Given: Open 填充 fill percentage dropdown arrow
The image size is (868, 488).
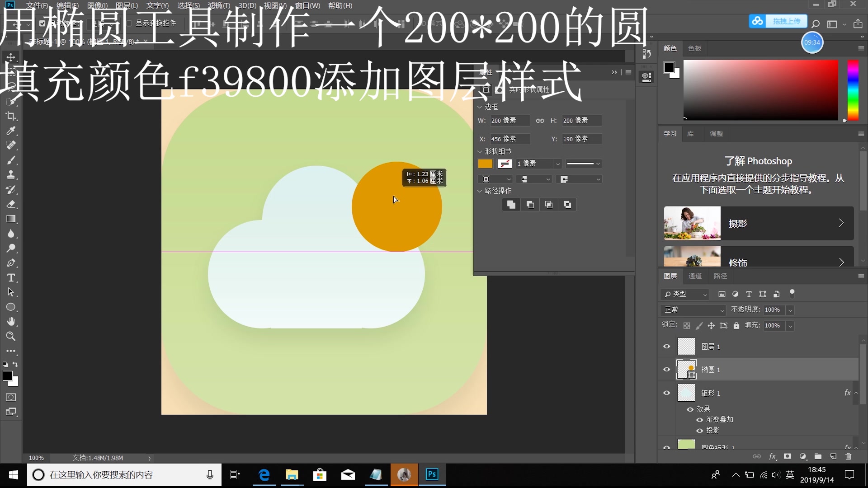Looking at the screenshot, I should point(790,326).
